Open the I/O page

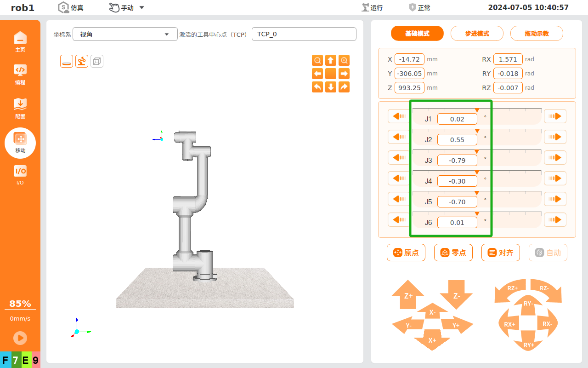[20, 175]
